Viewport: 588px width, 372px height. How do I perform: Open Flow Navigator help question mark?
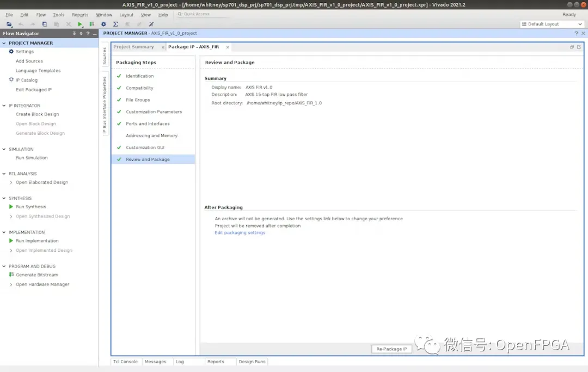88,33
